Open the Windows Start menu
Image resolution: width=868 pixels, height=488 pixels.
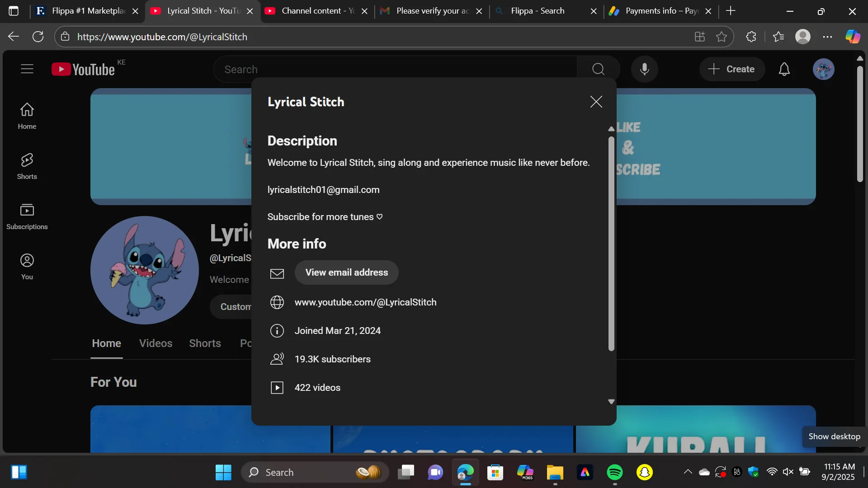(x=223, y=472)
